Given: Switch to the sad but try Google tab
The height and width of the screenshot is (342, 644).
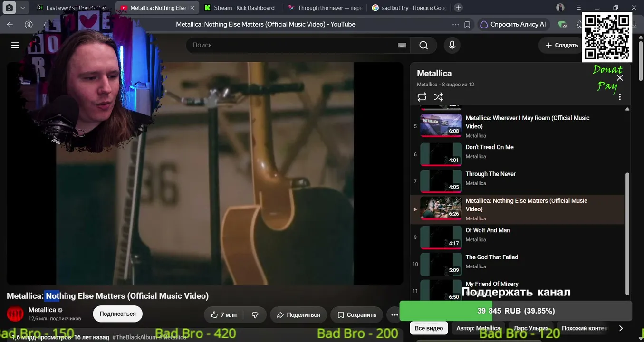Looking at the screenshot, I should (410, 8).
